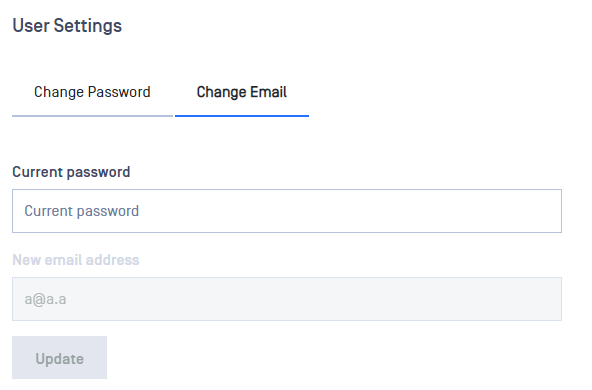The width and height of the screenshot is (592, 390).
Task: Submit the email change with Update
Action: (59, 358)
